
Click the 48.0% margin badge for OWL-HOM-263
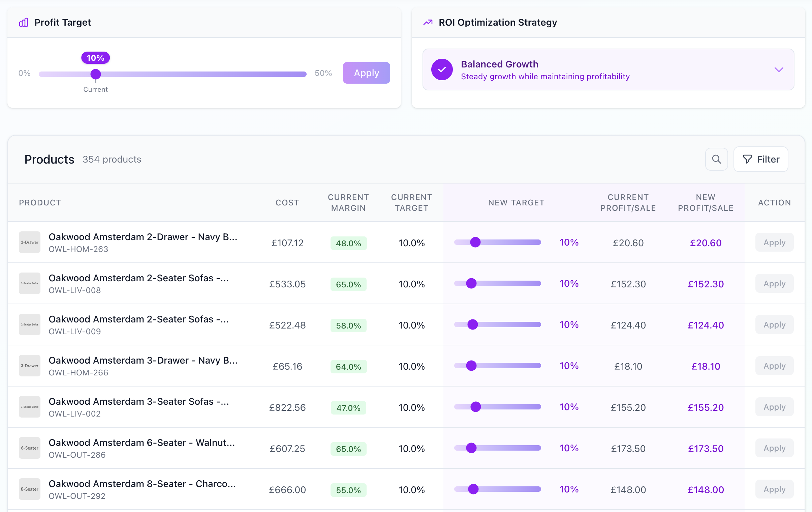(348, 243)
